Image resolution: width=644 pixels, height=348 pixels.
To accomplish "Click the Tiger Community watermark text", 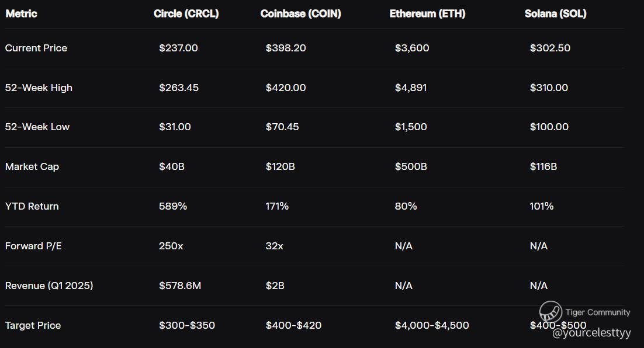I will pos(597,312).
